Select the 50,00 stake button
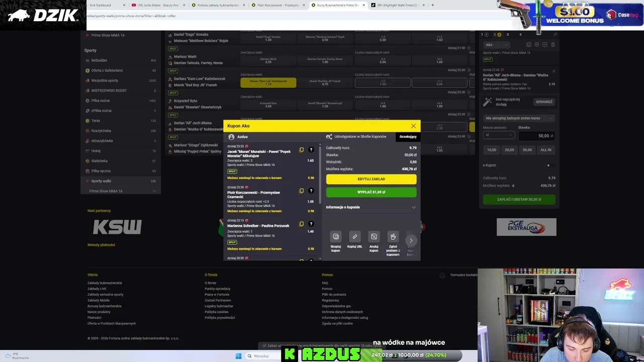Screen dimensions: 644x362 527,150
